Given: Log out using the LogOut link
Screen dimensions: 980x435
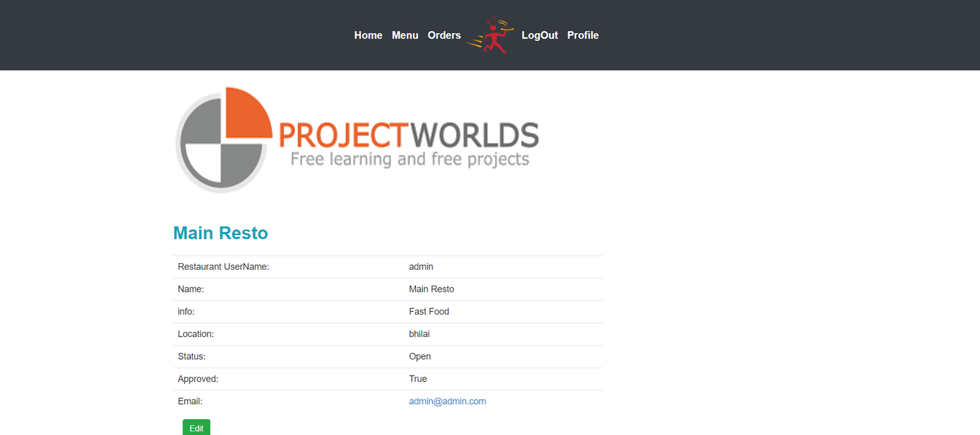Looking at the screenshot, I should (539, 35).
